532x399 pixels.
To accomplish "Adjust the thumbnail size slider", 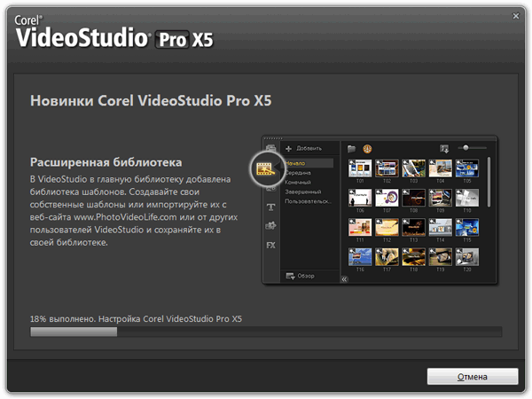I will (472, 147).
